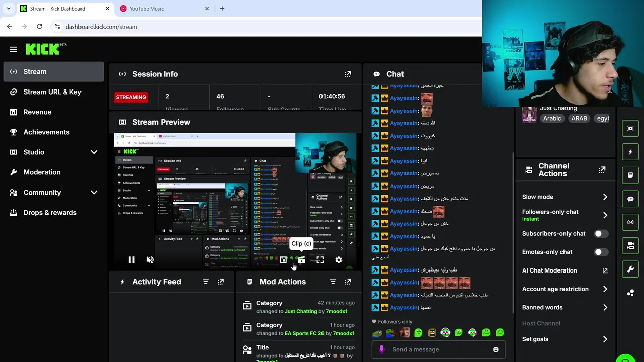The width and height of the screenshot is (644, 362).
Task: Open Drops & rewards page
Action: [x=54, y=212]
